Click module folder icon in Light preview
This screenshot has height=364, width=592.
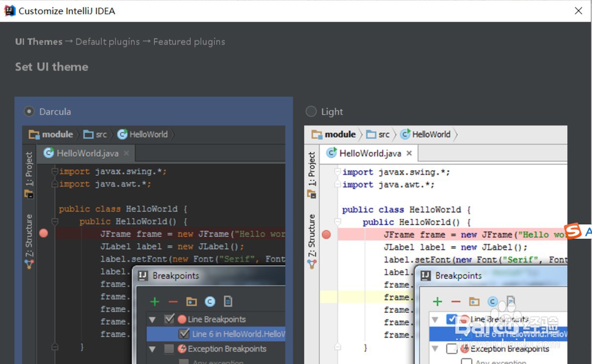point(317,135)
